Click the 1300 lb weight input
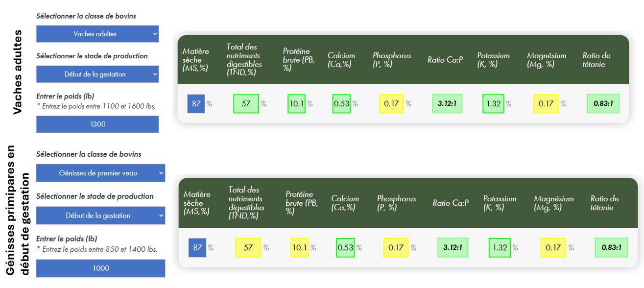The image size is (644, 288). [97, 124]
